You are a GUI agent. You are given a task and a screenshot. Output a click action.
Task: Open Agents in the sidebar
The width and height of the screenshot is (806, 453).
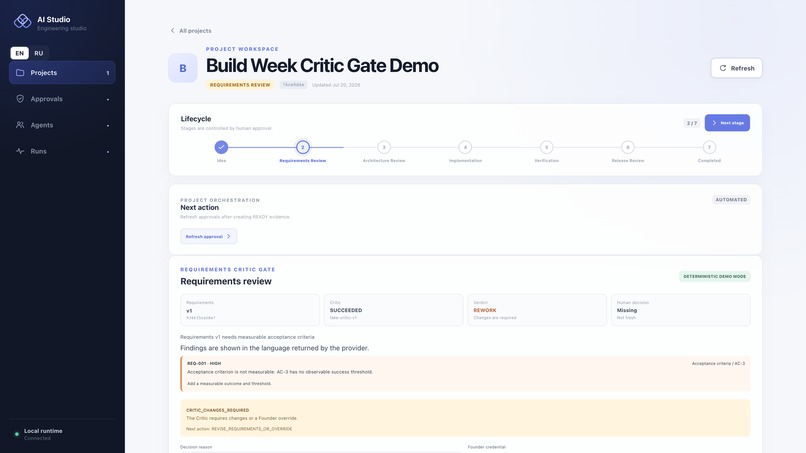click(62, 125)
